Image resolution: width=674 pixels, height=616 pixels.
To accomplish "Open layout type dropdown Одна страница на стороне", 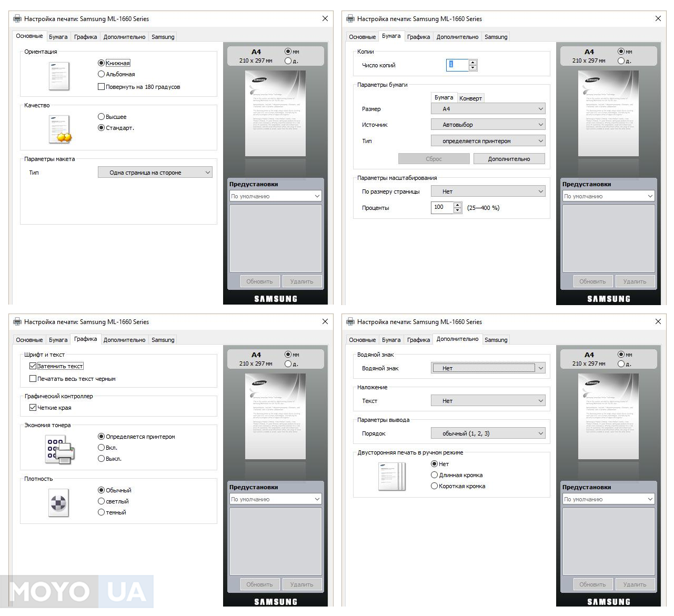I will click(155, 173).
